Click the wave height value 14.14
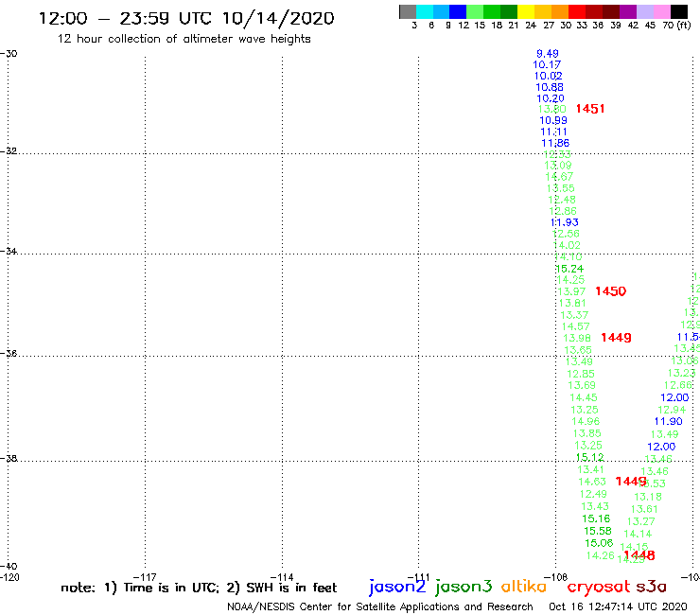This screenshot has height=615, width=700. point(638,534)
